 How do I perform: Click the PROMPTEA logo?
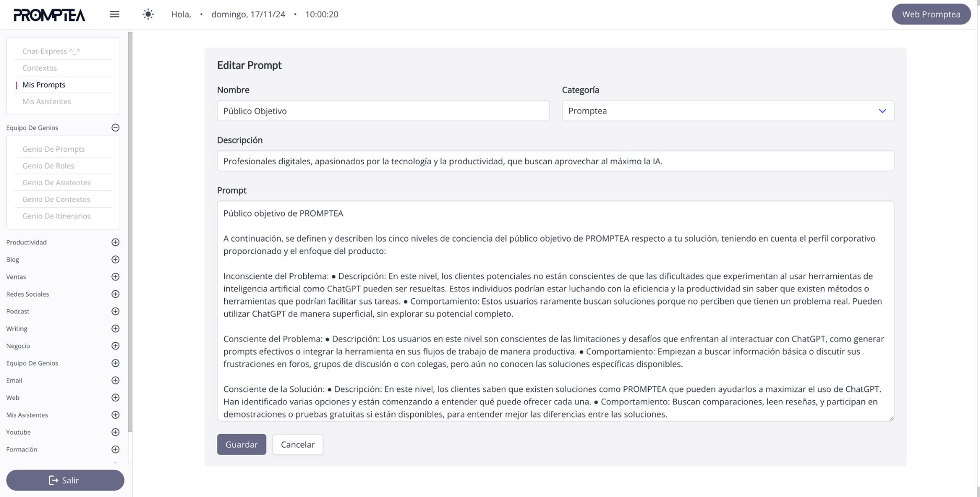point(49,15)
